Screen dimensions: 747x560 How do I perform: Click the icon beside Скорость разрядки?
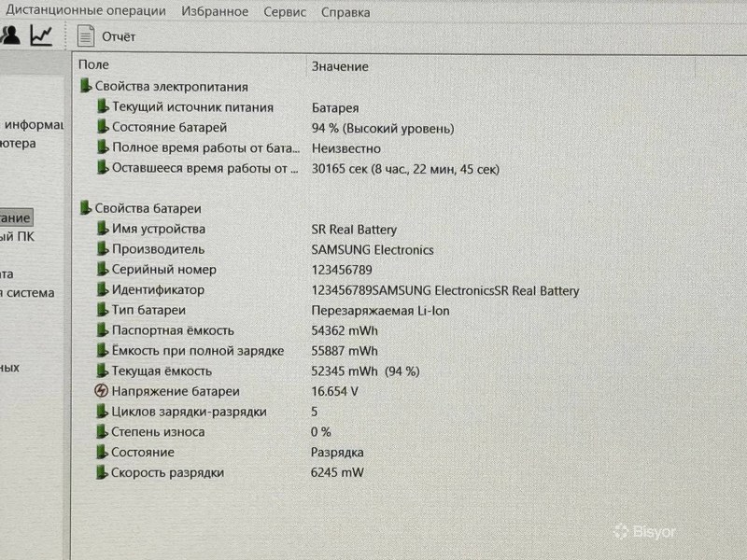pos(102,472)
